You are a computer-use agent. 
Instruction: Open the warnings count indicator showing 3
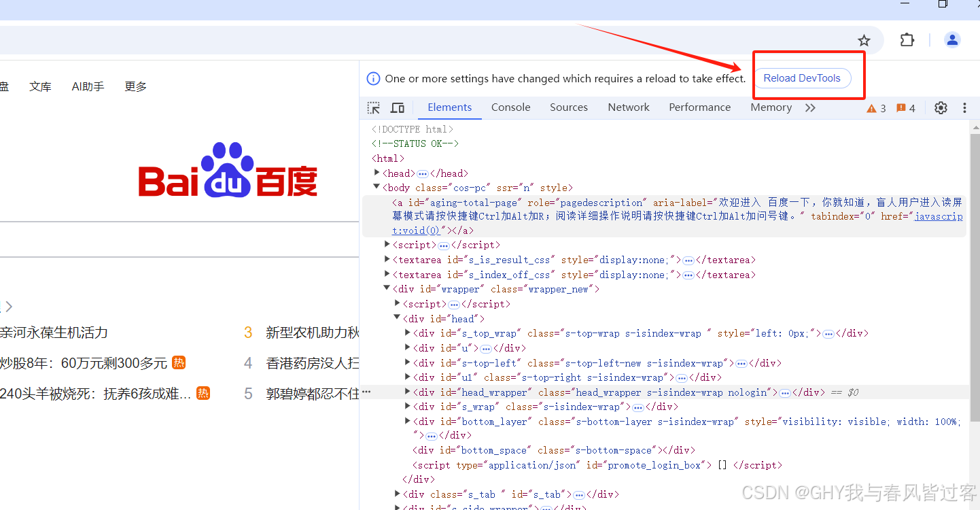[x=876, y=108]
